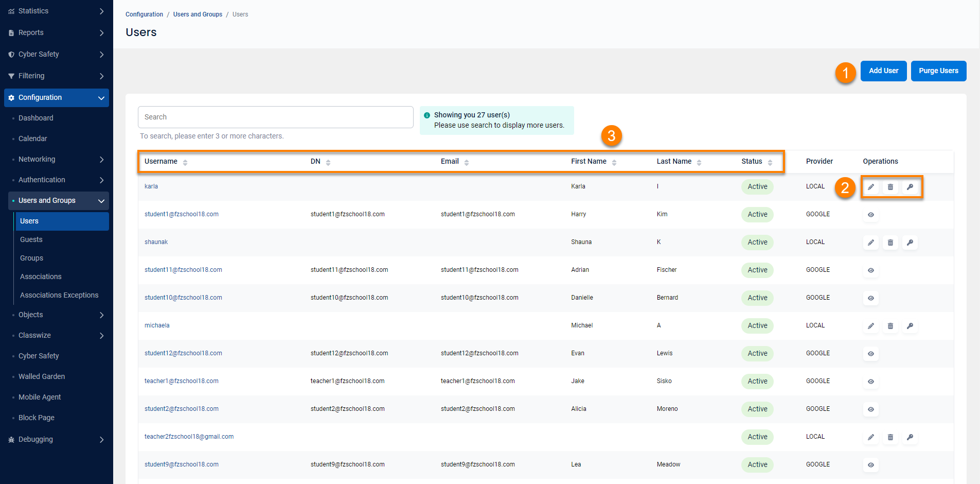Click the Add User button
Image resolution: width=980 pixels, height=484 pixels.
coord(883,71)
